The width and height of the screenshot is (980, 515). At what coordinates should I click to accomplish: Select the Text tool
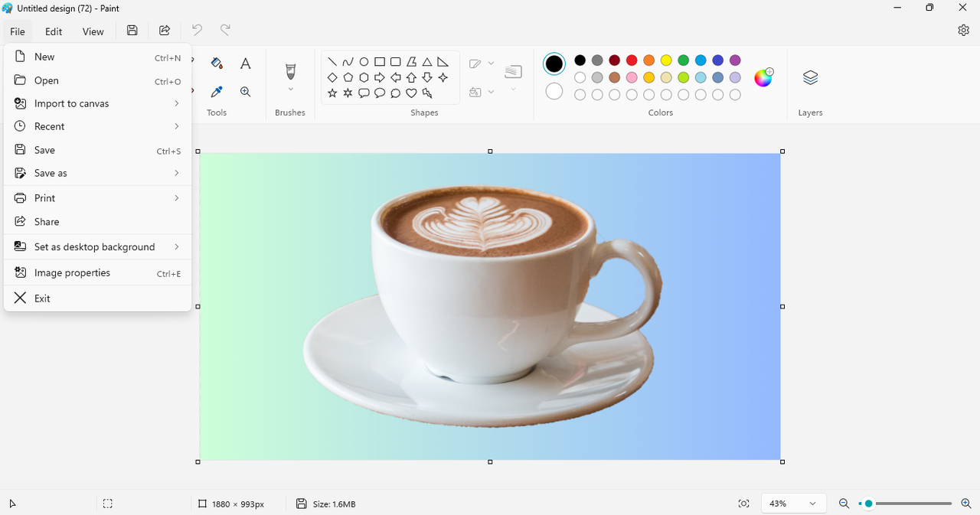coord(245,64)
